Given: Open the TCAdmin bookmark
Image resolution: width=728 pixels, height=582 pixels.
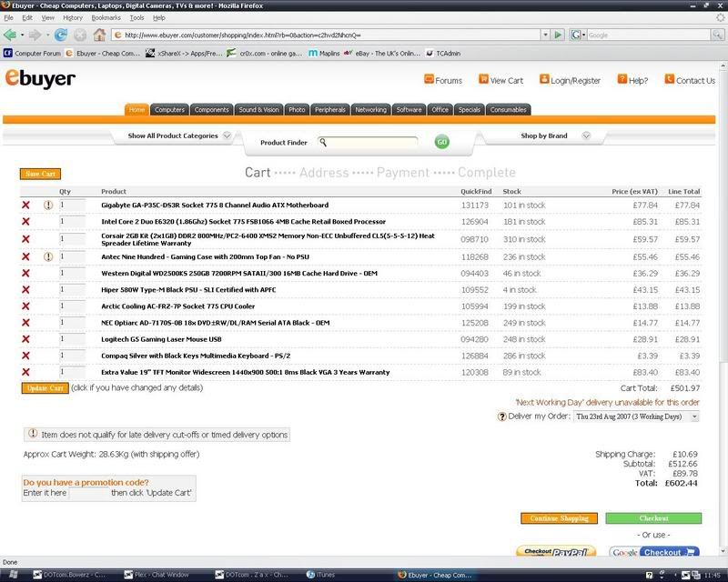Looking at the screenshot, I should tap(443, 54).
